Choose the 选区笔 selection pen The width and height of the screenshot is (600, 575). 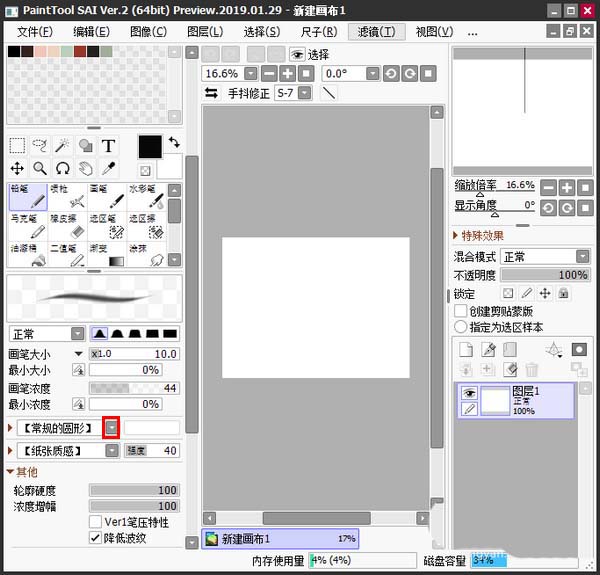107,226
